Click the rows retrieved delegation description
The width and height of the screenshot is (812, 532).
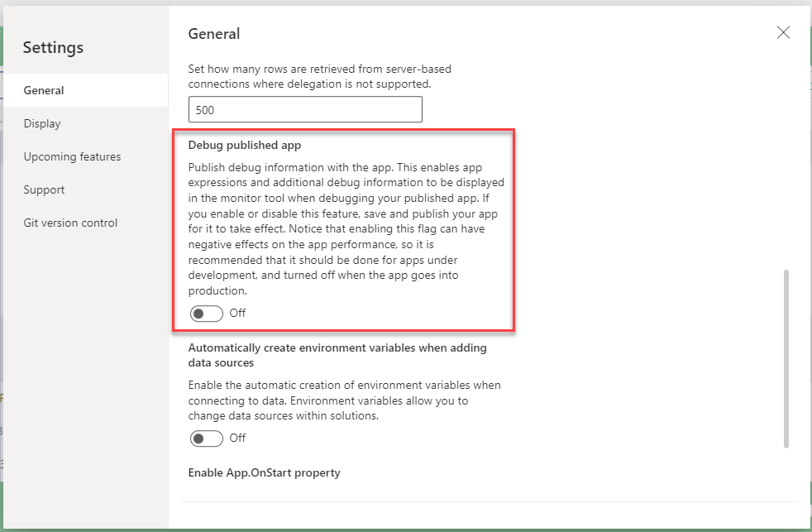(319, 76)
